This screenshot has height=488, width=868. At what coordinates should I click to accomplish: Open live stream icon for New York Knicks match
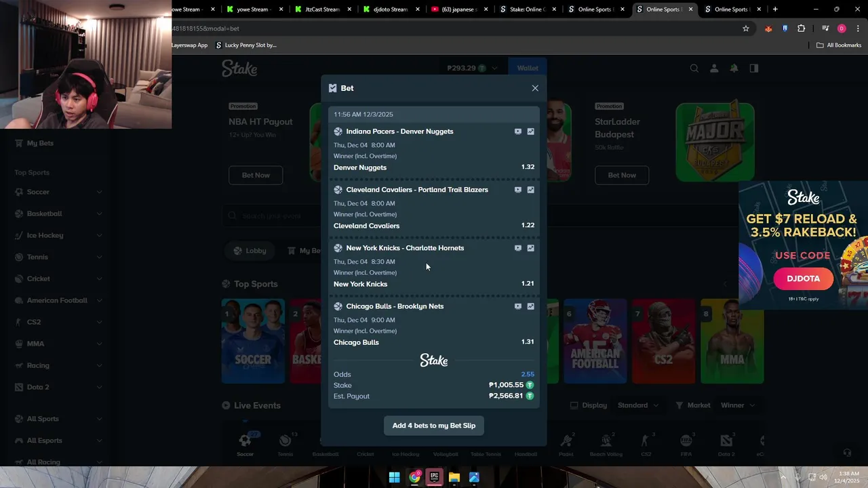coord(518,248)
